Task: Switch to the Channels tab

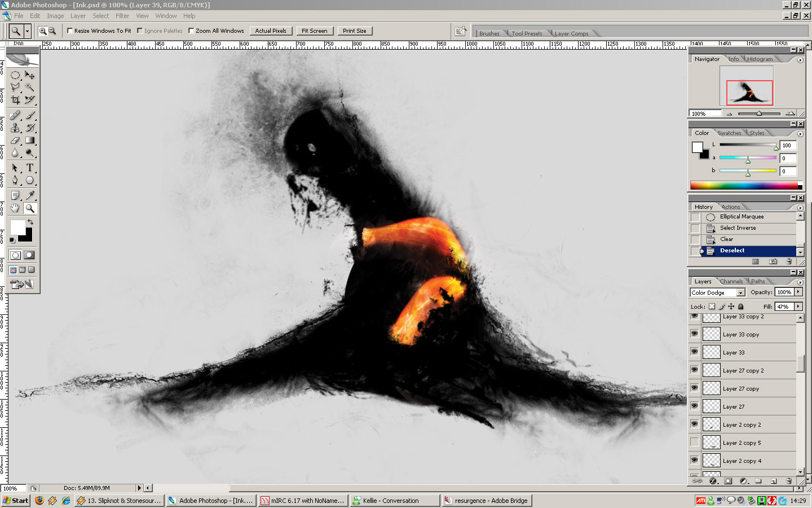Action: point(731,281)
